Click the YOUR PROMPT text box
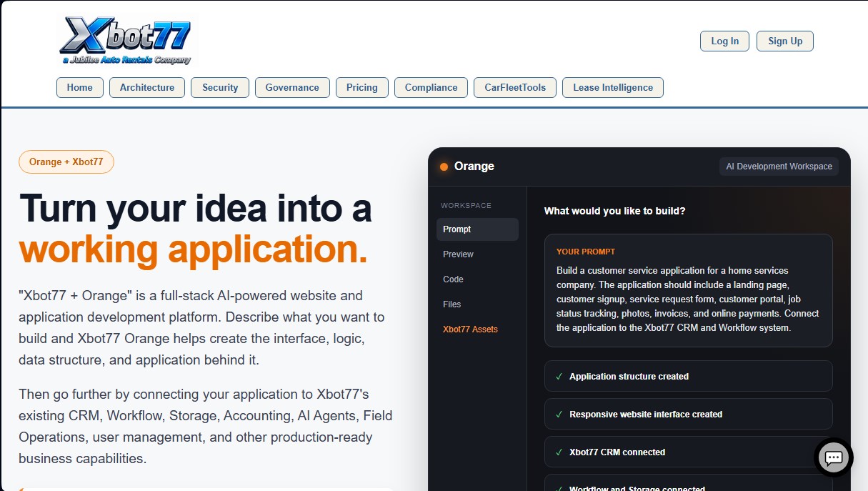The image size is (868, 491). (x=689, y=290)
